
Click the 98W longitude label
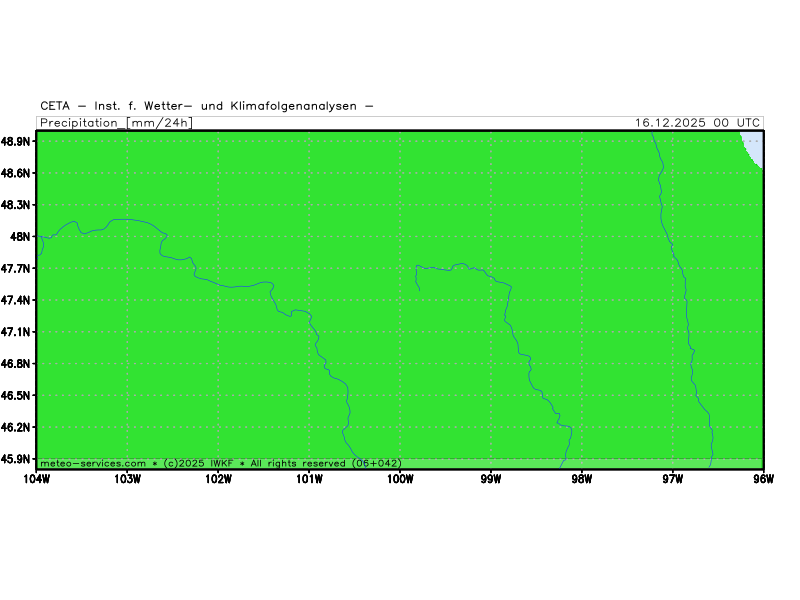pos(582,478)
